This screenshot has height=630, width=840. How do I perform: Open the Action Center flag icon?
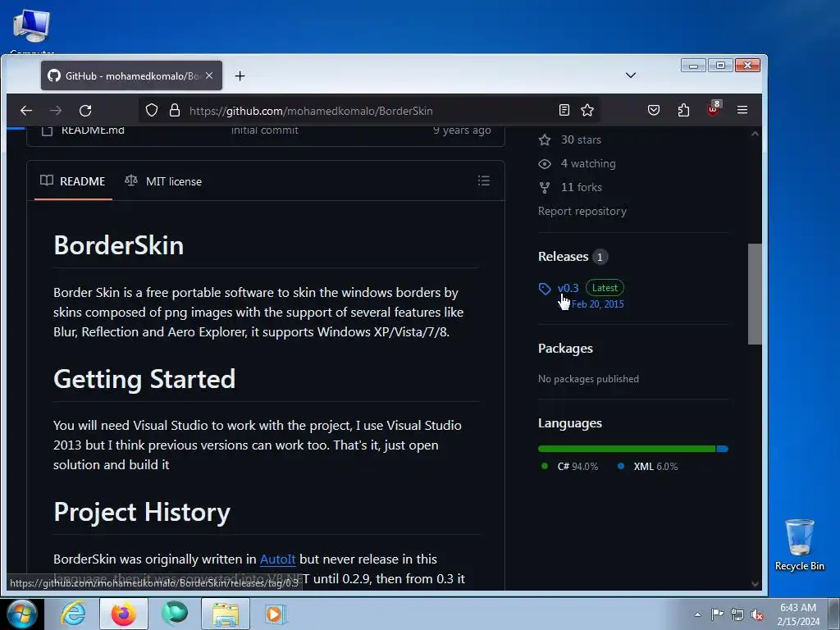point(717,614)
